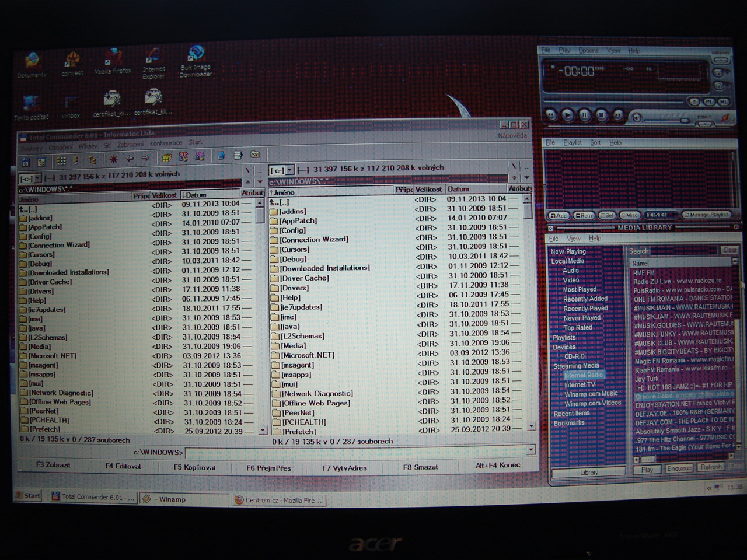Screen dimensions: 747x560
Task: Toggle the Winamp shuffle button beside the display
Action: [x=719, y=86]
